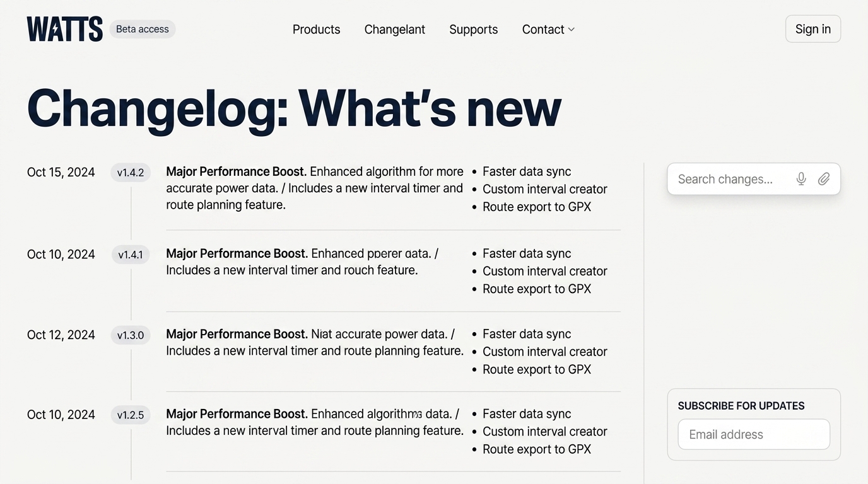
Task: Click the Email address input field
Action: click(x=753, y=434)
